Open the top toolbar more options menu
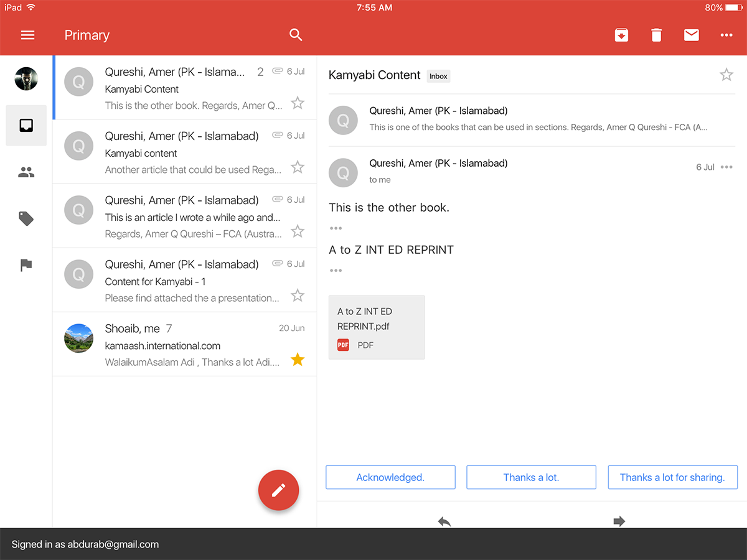747x560 pixels. (726, 35)
